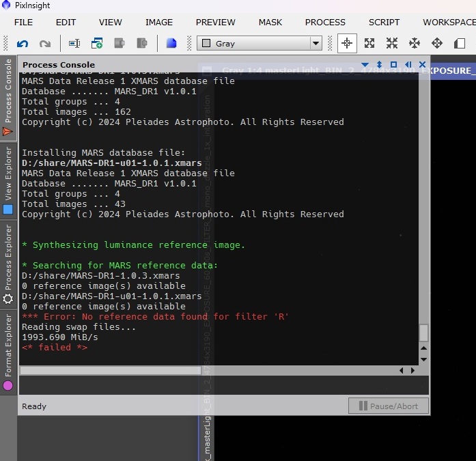Click the zoom to fit expand-arrows icon
The height and width of the screenshot is (461, 476).
click(x=369, y=44)
